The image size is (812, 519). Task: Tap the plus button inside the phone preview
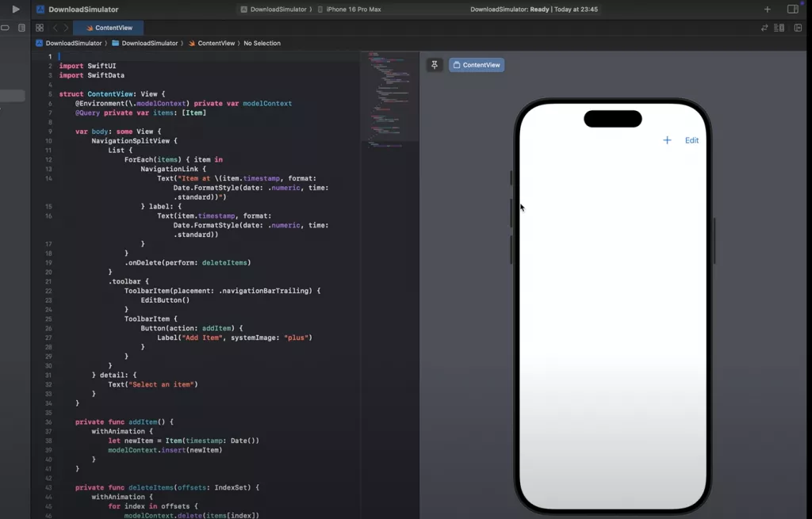pyautogui.click(x=666, y=140)
